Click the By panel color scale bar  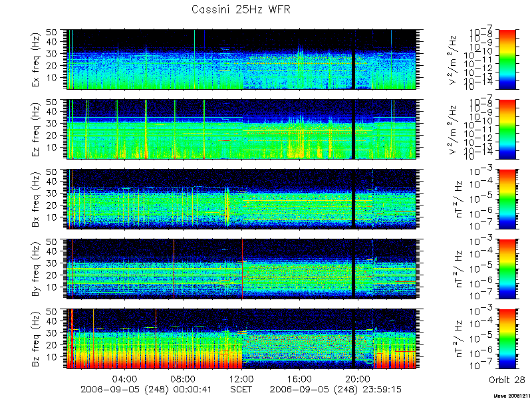coord(507,269)
